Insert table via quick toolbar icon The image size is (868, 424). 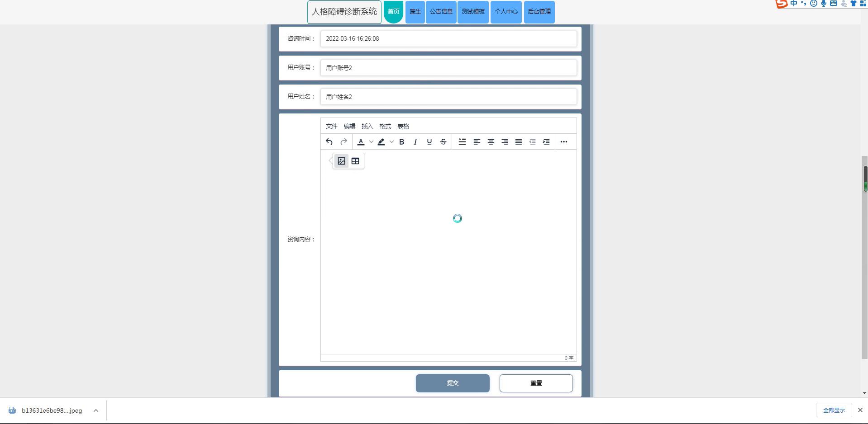[355, 161]
